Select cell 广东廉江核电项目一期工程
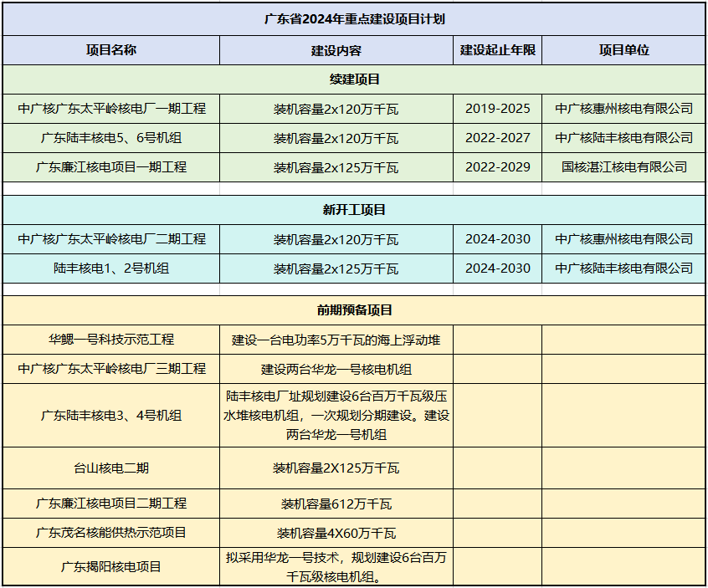 (x=111, y=167)
